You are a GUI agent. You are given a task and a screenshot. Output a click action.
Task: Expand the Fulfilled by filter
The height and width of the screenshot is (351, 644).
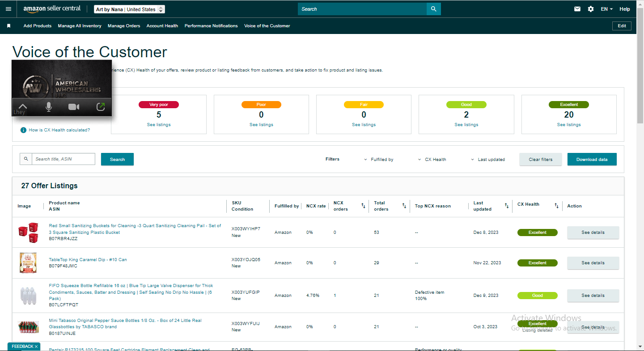(x=379, y=160)
